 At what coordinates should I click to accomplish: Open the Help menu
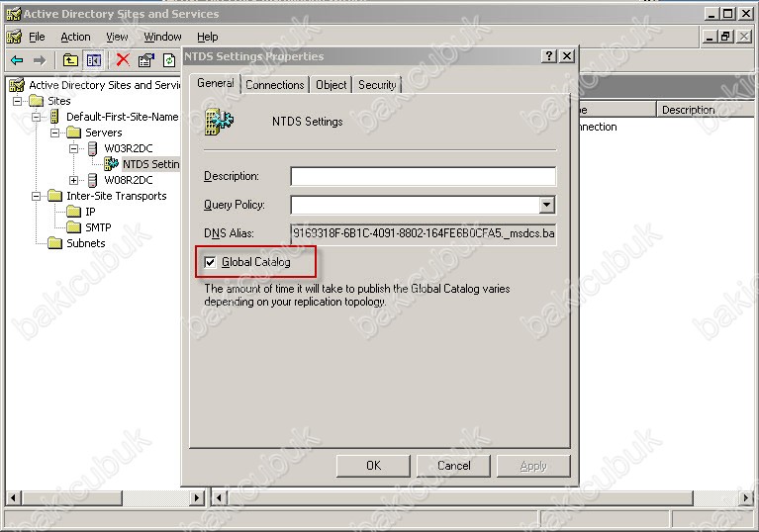coord(207,37)
